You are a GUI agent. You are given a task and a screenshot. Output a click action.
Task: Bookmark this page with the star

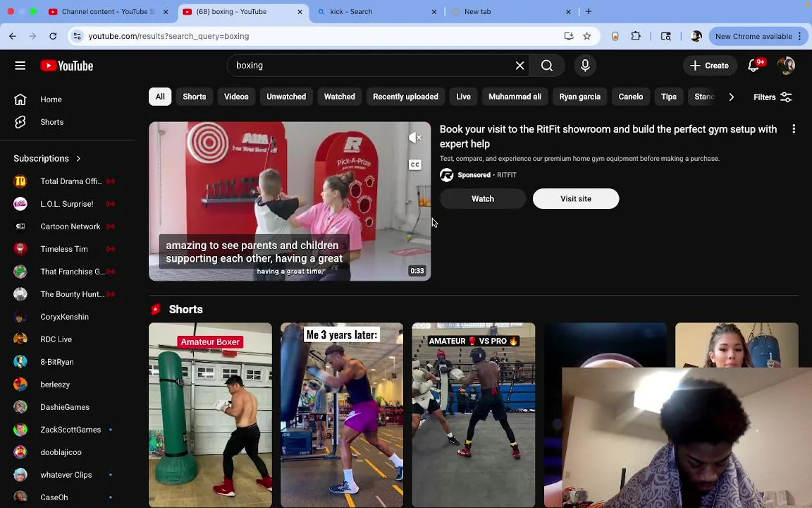586,36
